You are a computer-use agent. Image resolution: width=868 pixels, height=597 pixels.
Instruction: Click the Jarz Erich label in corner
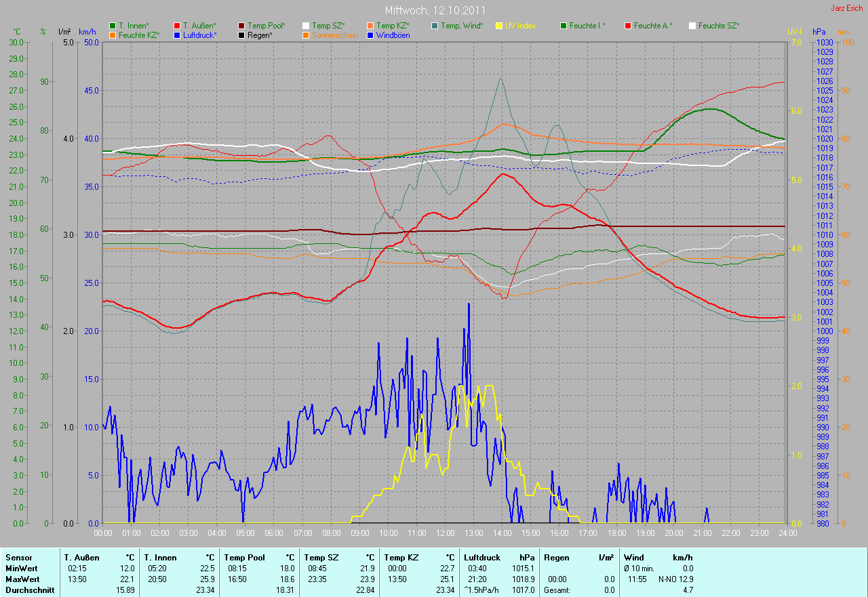coord(847,8)
